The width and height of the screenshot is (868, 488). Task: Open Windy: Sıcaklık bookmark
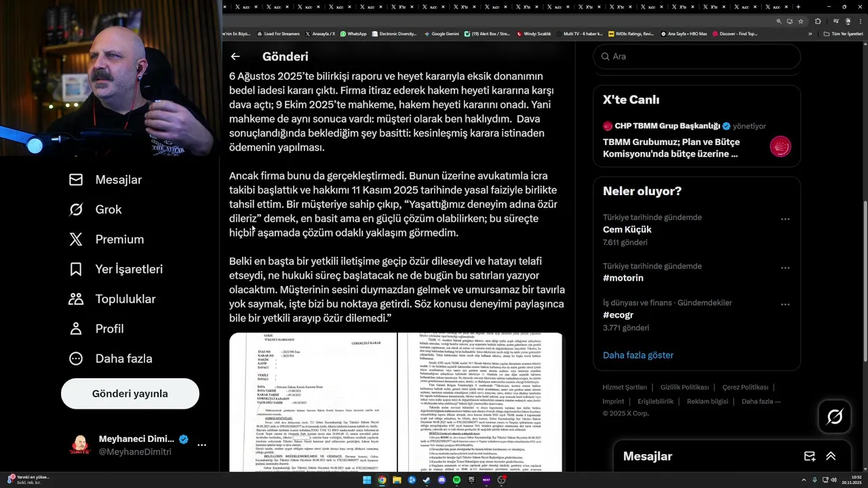point(534,33)
